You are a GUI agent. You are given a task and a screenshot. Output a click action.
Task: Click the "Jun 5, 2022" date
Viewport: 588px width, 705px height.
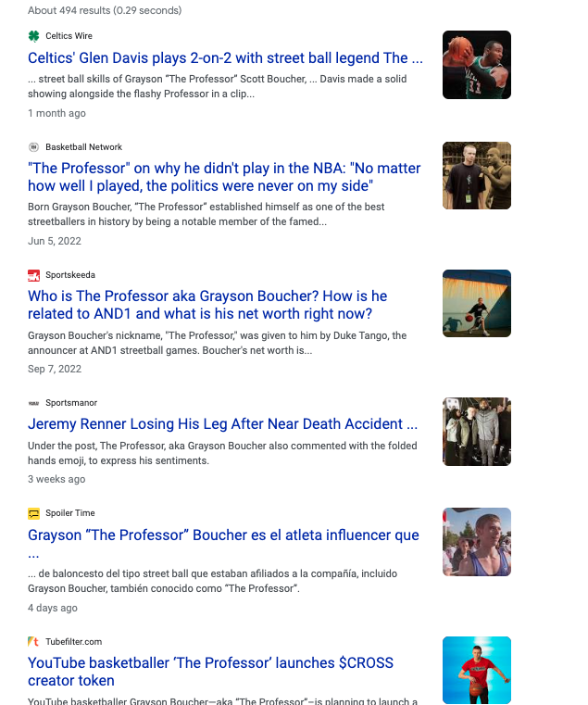tap(55, 242)
